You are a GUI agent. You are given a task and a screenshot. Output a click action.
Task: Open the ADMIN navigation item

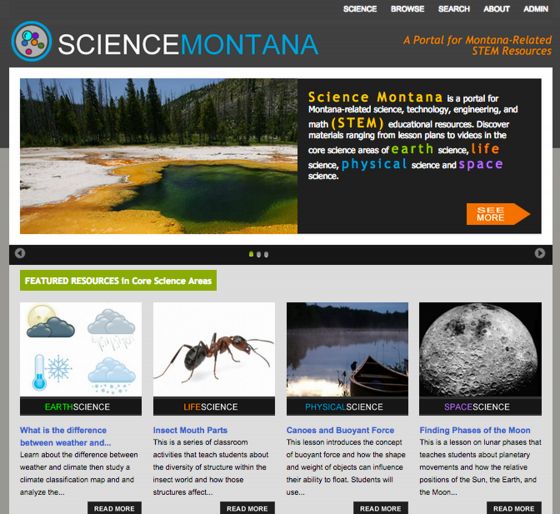point(536,9)
